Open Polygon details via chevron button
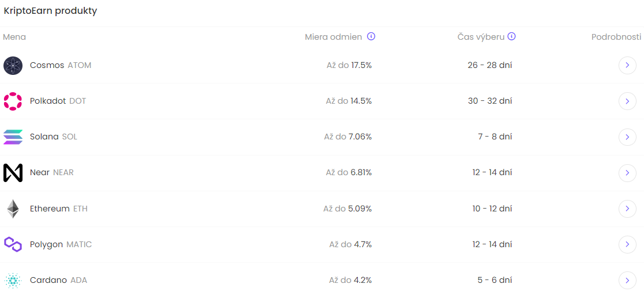This screenshot has width=644, height=295. tap(627, 244)
